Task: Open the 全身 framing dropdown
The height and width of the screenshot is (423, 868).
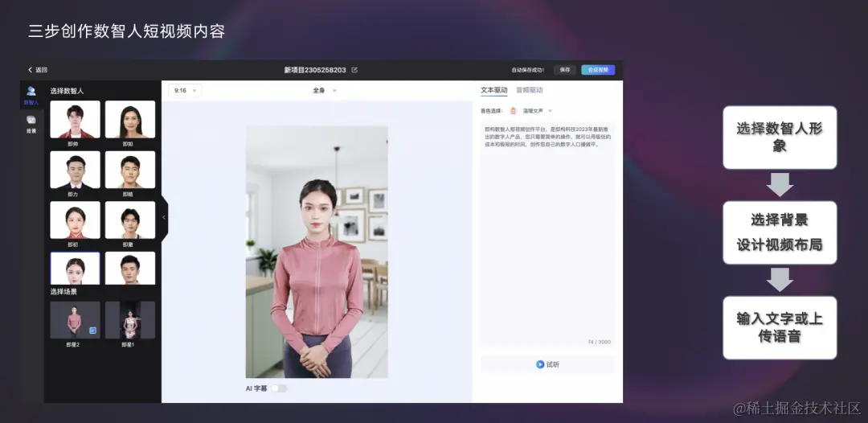Action: (325, 90)
